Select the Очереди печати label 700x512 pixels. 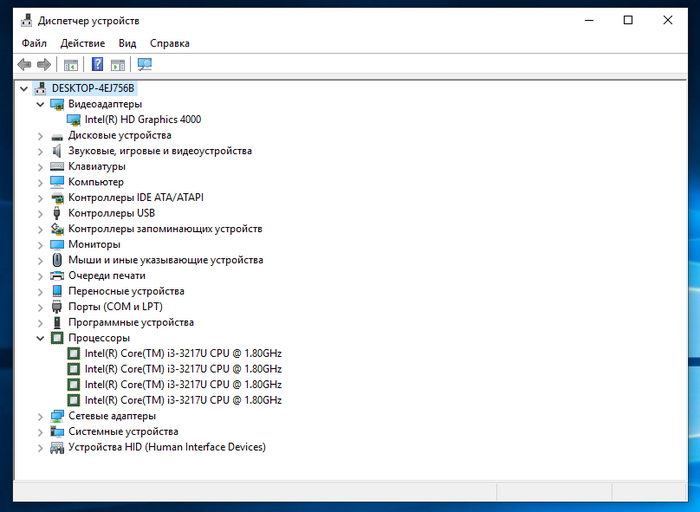(107, 276)
